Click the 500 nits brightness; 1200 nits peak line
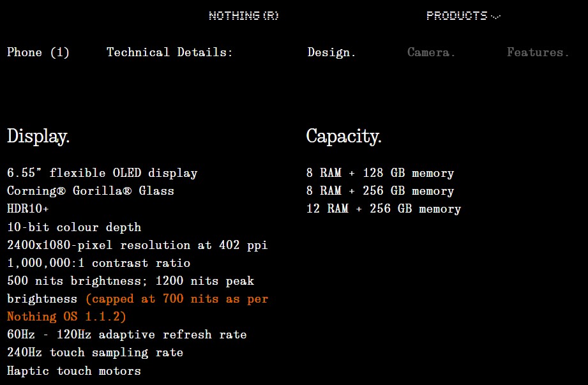 point(131,281)
